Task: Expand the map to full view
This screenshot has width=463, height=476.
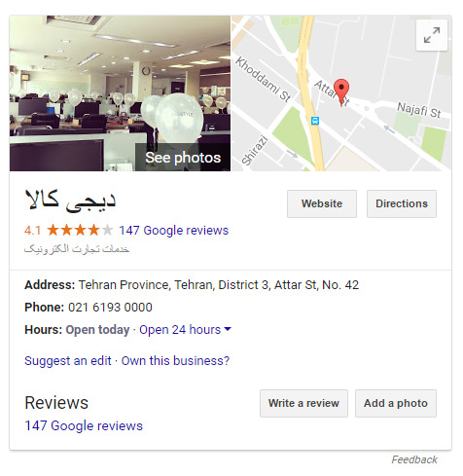Action: tap(432, 35)
